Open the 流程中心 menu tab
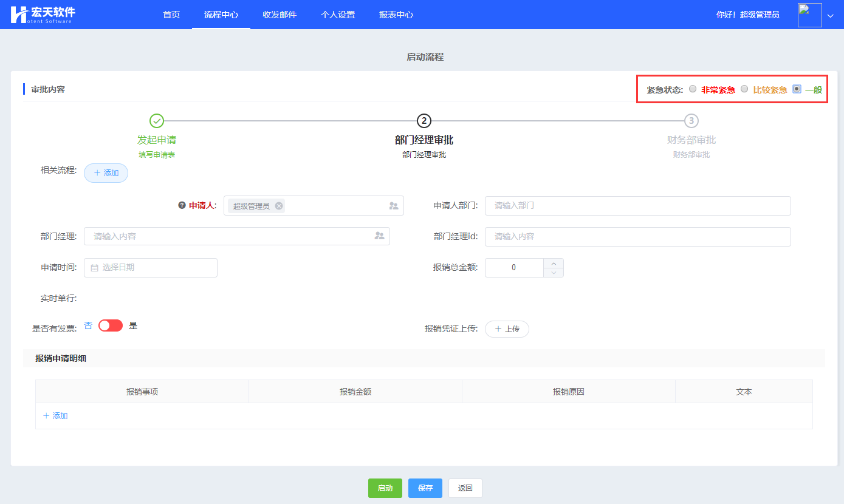 [221, 15]
